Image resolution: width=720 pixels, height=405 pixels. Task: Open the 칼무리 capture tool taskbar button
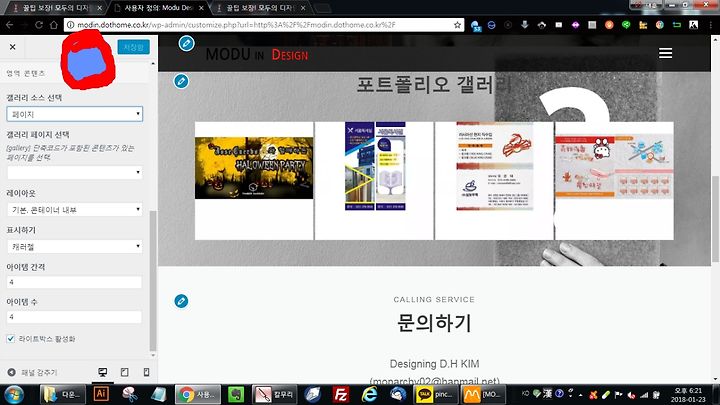pyautogui.click(x=275, y=394)
